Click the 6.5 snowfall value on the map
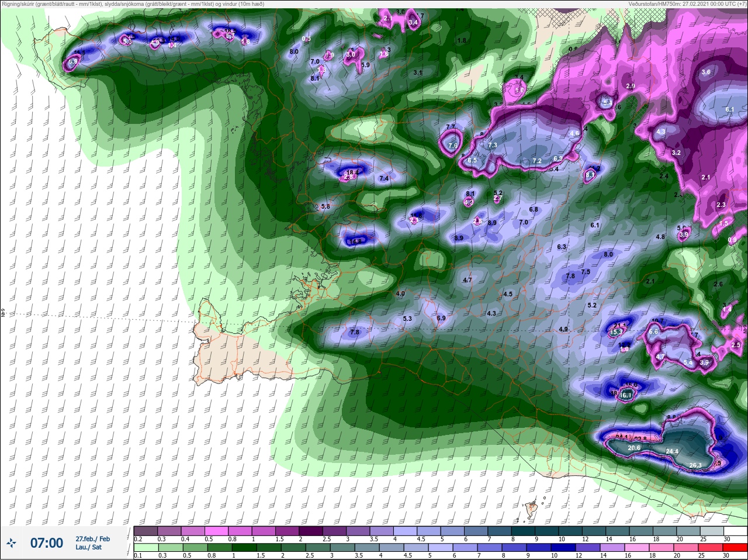Screen dimensions: 748x560 (x=473, y=160)
